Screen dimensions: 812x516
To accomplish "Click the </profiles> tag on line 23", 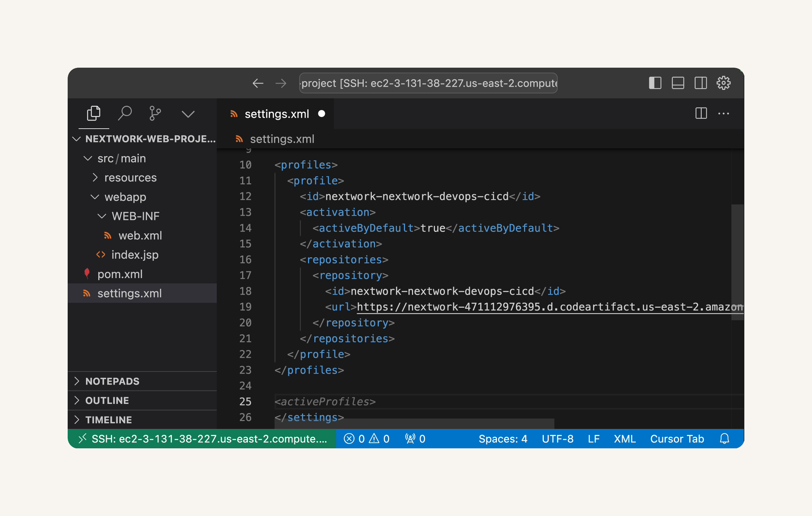I will point(309,370).
